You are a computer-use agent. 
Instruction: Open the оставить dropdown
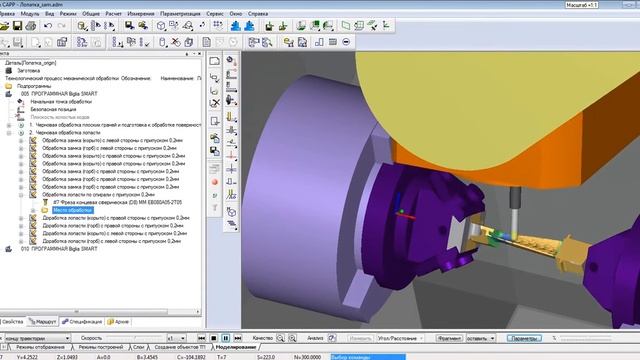click(x=492, y=338)
